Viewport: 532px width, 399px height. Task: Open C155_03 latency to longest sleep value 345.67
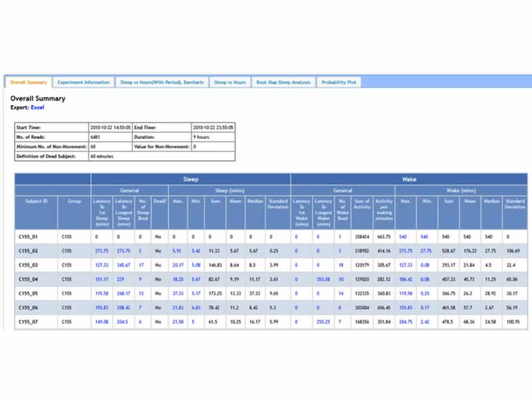tap(124, 265)
